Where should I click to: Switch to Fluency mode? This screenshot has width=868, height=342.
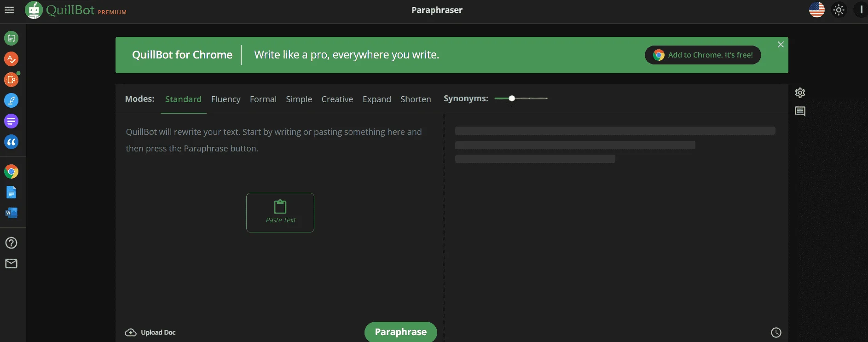pyautogui.click(x=226, y=99)
